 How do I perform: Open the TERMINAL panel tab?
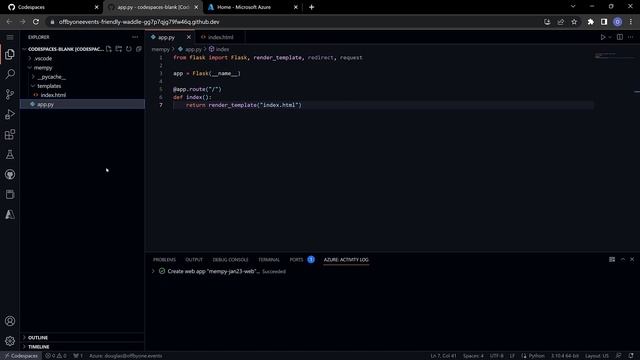[x=269, y=260]
